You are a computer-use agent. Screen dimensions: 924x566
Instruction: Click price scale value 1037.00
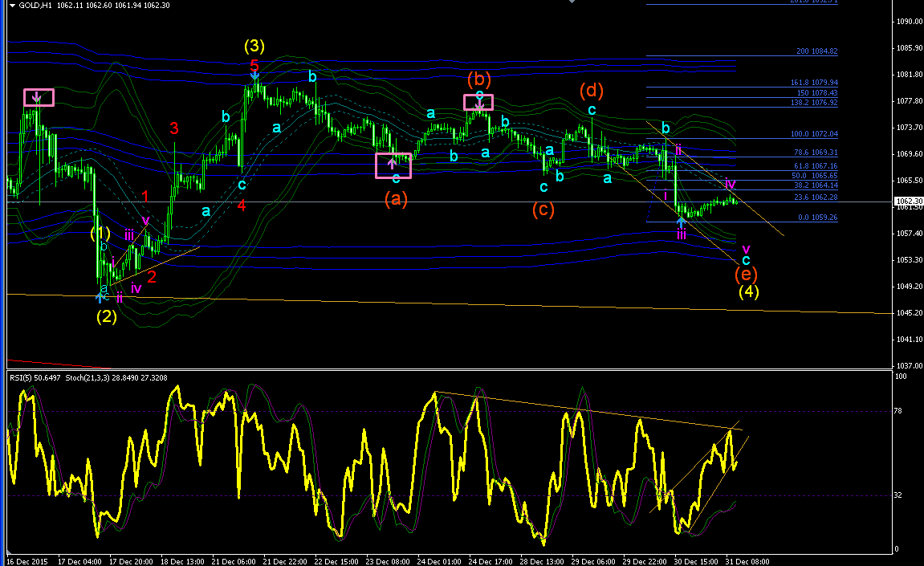pos(910,366)
